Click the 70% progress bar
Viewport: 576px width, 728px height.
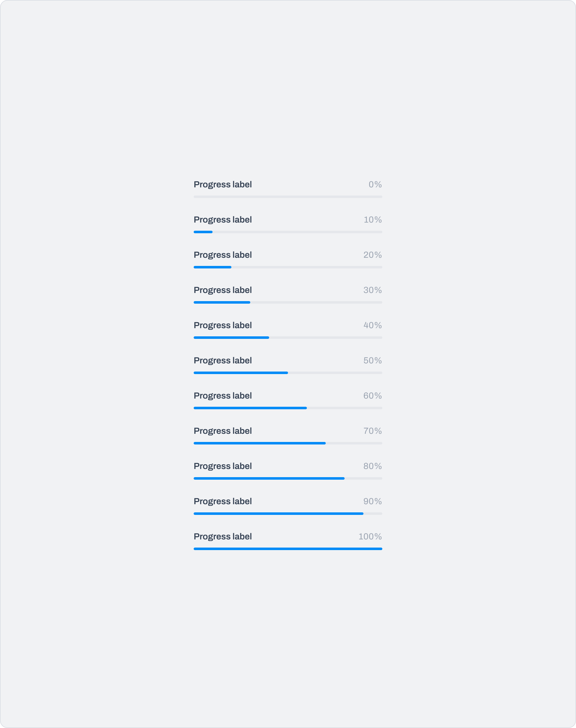[x=288, y=444]
